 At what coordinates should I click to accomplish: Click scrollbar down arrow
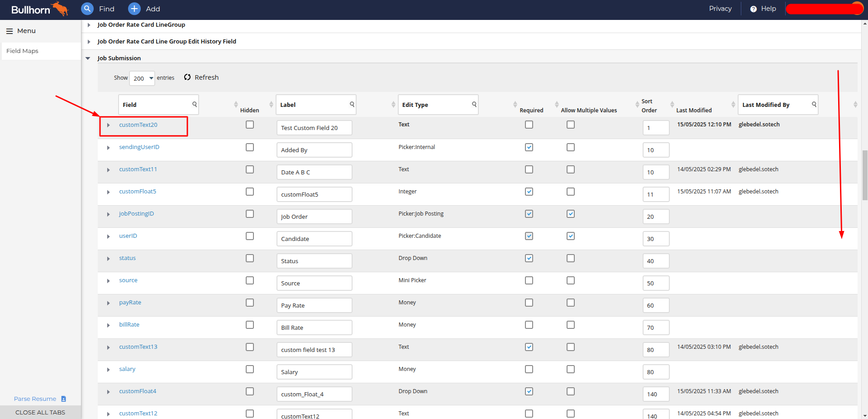[865, 415]
